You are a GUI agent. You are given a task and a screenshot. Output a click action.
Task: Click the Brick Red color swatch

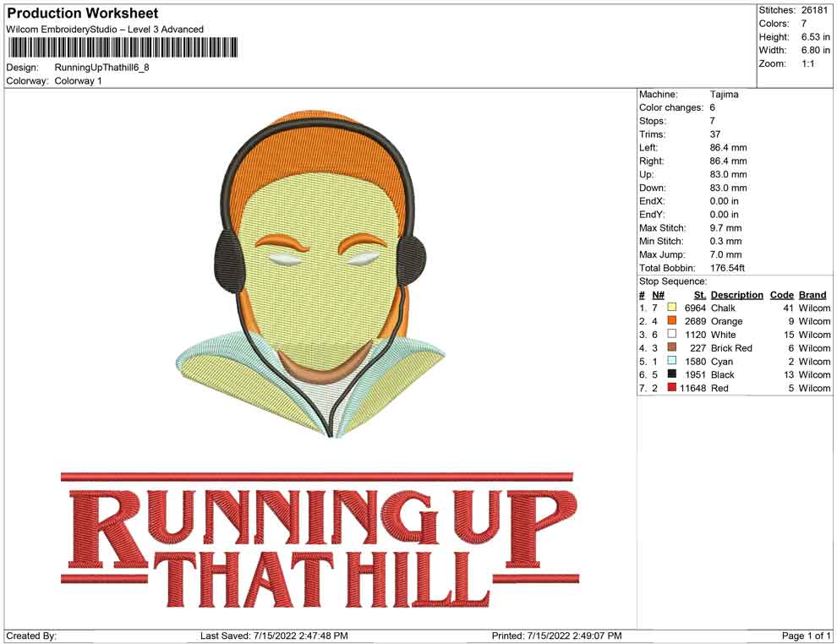(x=672, y=347)
